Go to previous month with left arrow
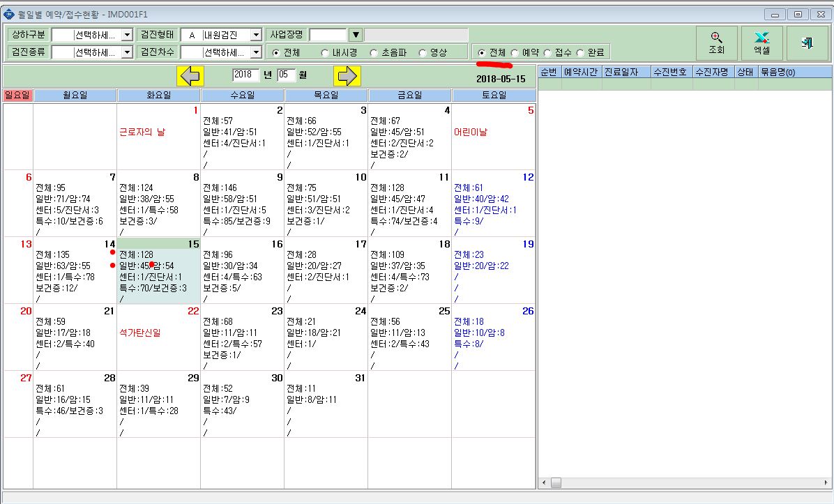Image resolution: width=834 pixels, height=504 pixels. pyautogui.click(x=190, y=76)
